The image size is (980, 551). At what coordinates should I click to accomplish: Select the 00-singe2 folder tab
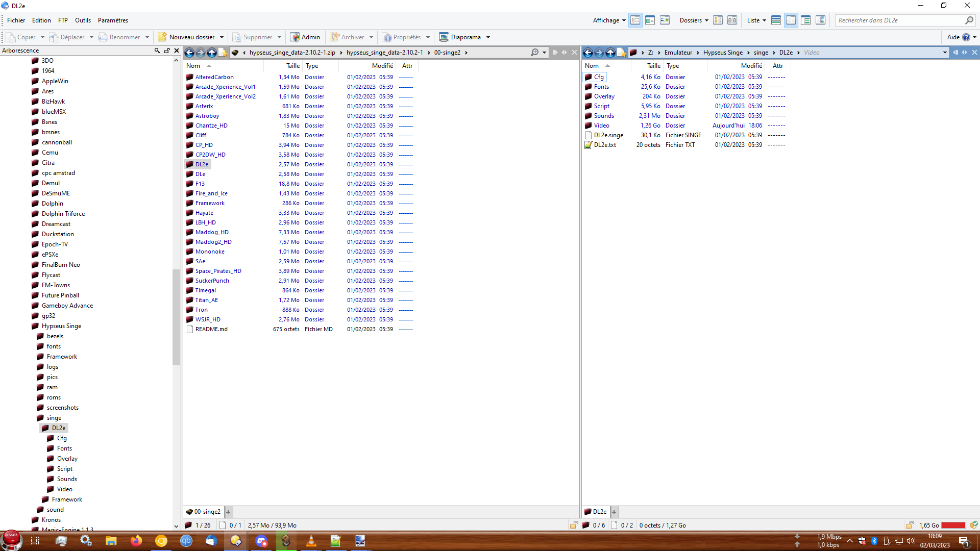click(x=204, y=512)
